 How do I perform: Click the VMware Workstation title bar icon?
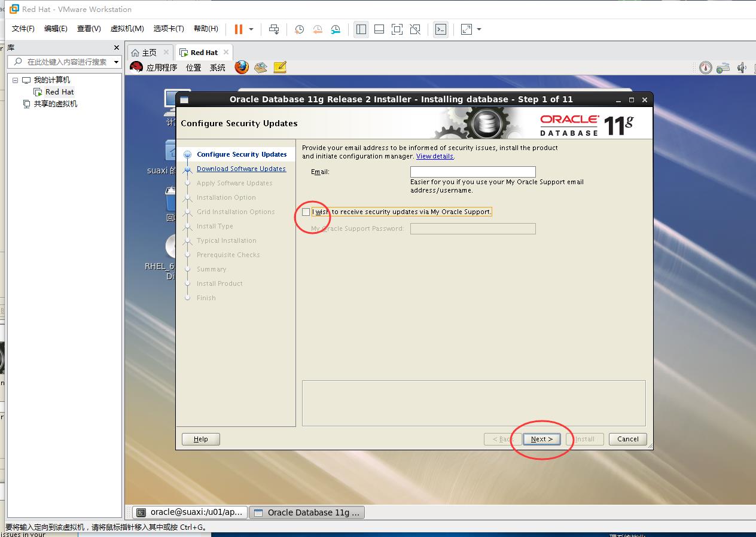tap(14, 9)
